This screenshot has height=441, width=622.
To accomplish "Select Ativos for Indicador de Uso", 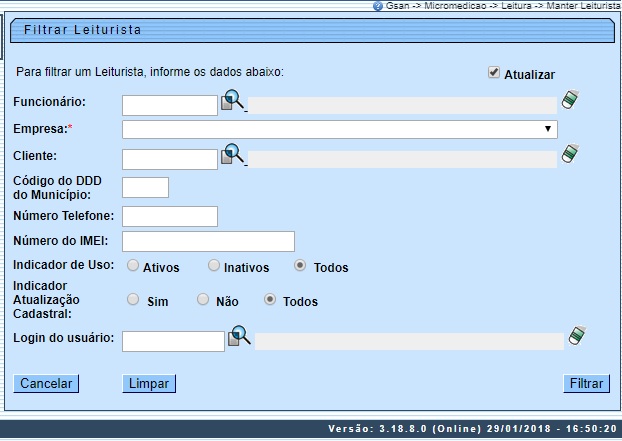I will (x=133, y=266).
